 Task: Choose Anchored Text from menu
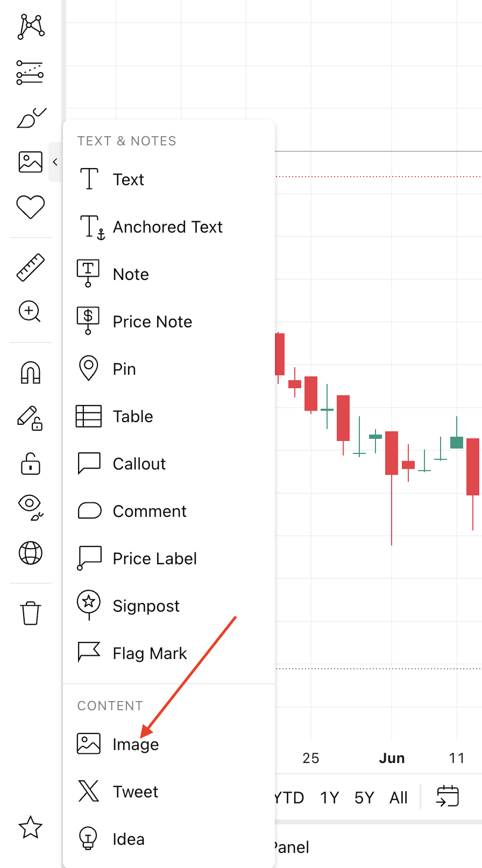click(x=167, y=227)
